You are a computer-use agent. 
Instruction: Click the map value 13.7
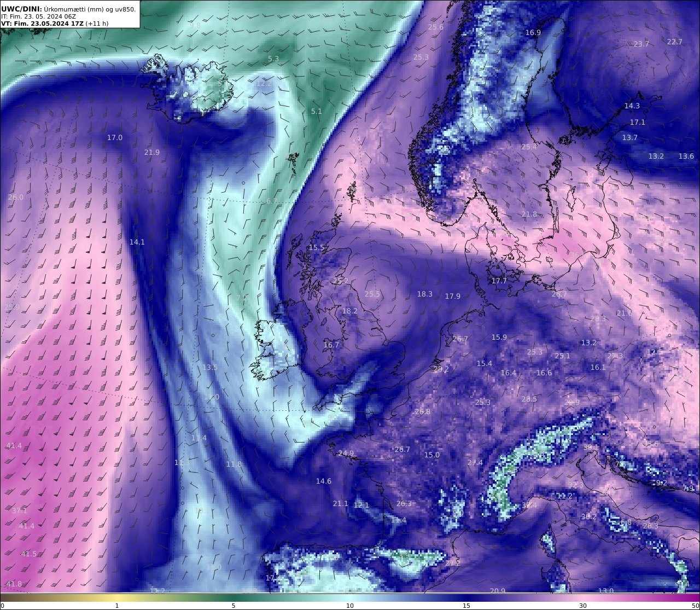click(x=630, y=138)
